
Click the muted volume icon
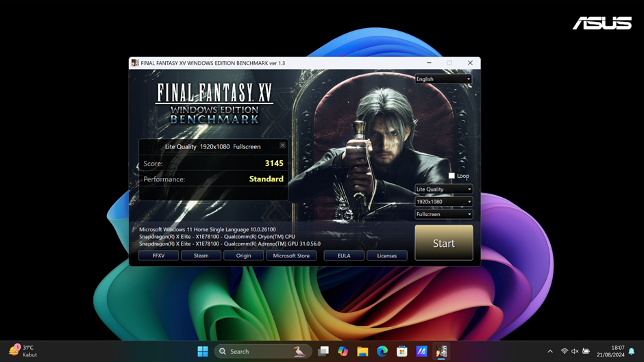575,351
